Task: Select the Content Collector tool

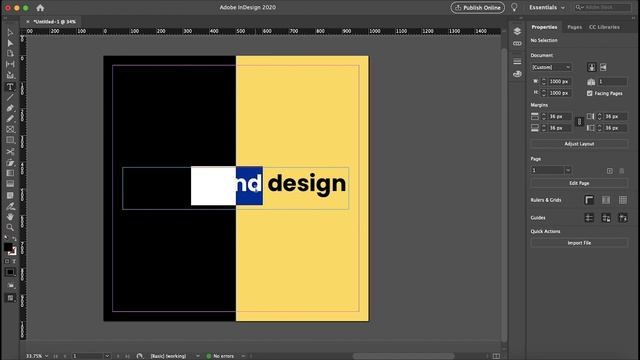Action: point(10,75)
